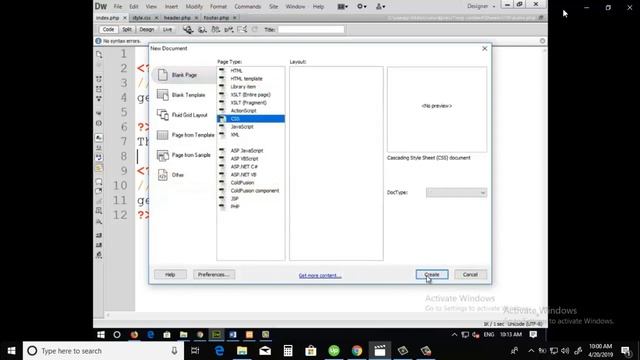Select Blank Page category
The height and width of the screenshot is (360, 640).
click(184, 75)
